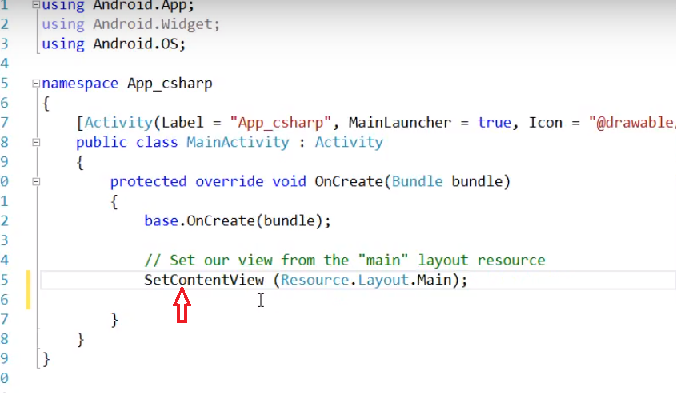Screen dimensions: 676x393
Task: Click the yellow change marker in margin
Action: point(28,290)
